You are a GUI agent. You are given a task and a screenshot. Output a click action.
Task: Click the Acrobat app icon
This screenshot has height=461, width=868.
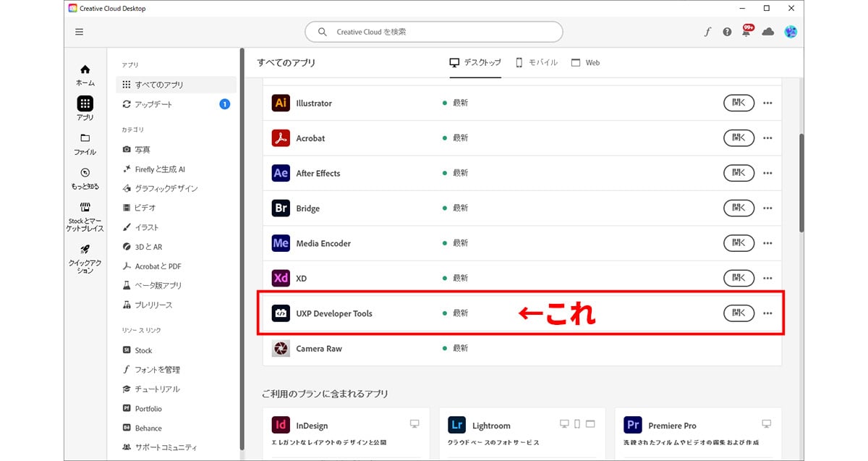(x=281, y=138)
